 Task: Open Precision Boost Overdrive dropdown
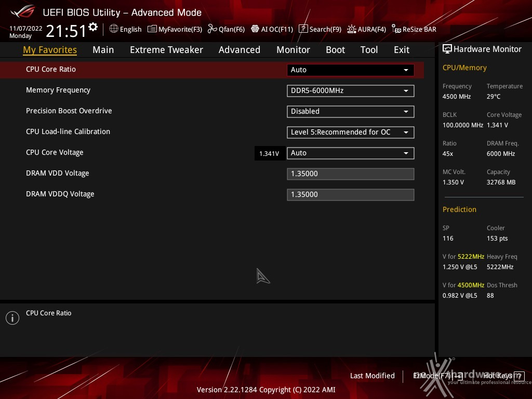pyautogui.click(x=350, y=111)
